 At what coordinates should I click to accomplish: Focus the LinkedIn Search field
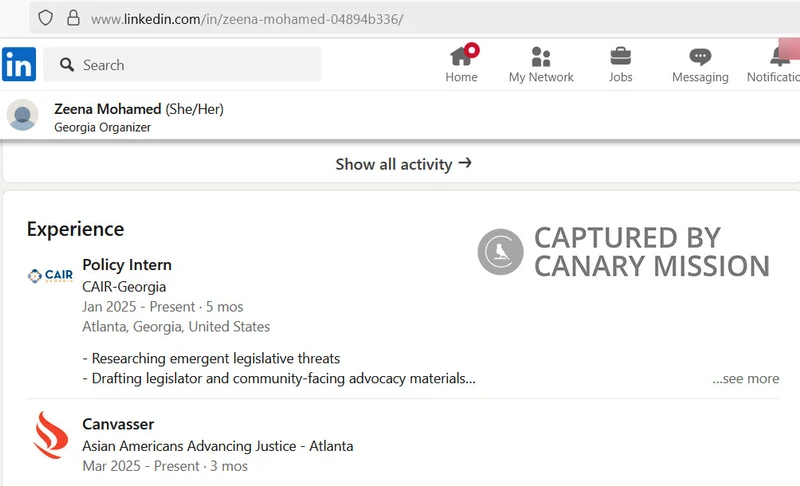183,64
